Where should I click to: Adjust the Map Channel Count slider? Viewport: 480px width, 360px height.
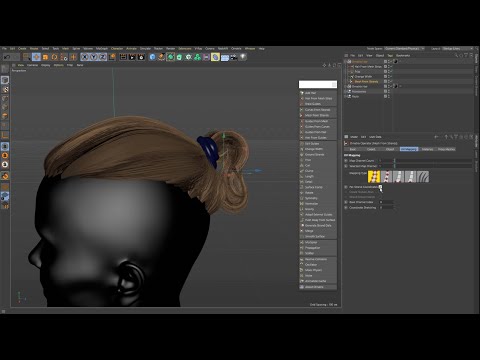[x=433, y=161]
